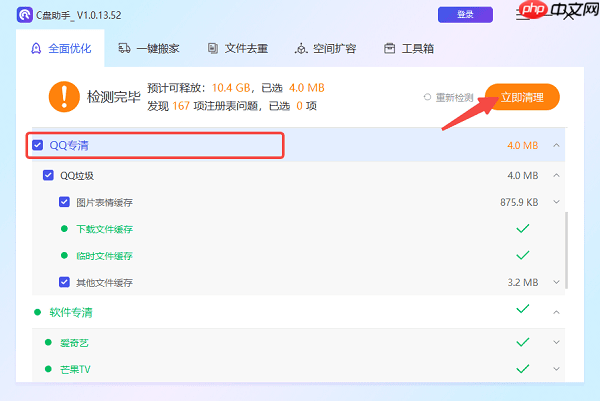The image size is (600, 401).
Task: Click the green dot beside 下载文件缓存
Action: 64,229
